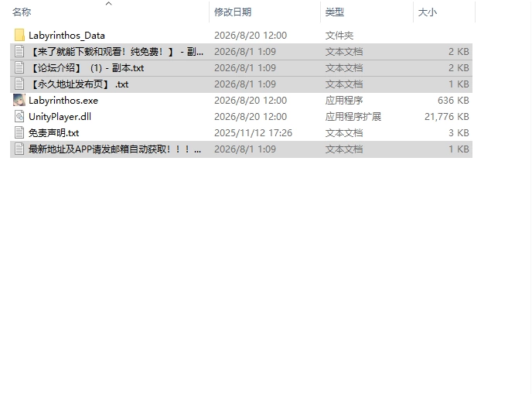Click the 文本文档 type of 免责声明.txt
The width and height of the screenshot is (532, 394).
coord(344,133)
